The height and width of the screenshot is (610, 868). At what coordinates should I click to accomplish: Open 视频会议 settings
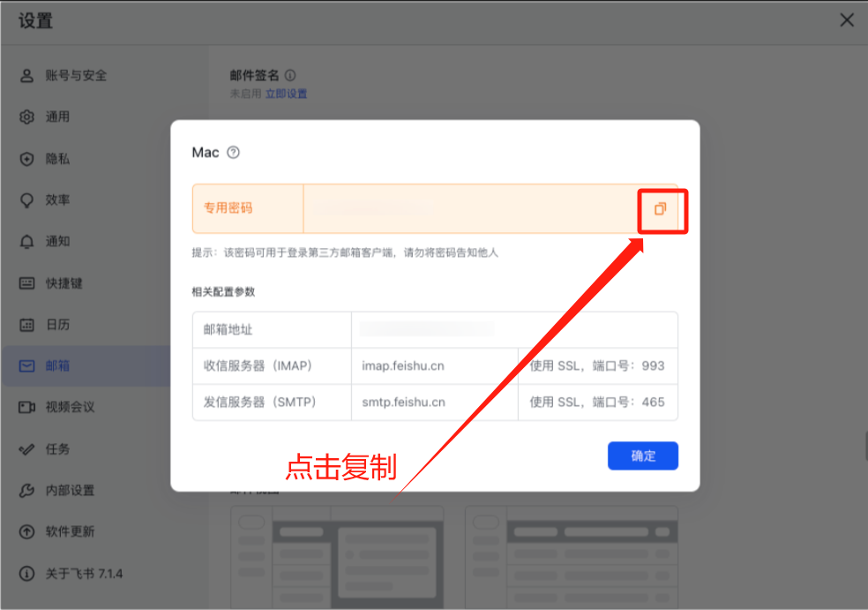70,407
